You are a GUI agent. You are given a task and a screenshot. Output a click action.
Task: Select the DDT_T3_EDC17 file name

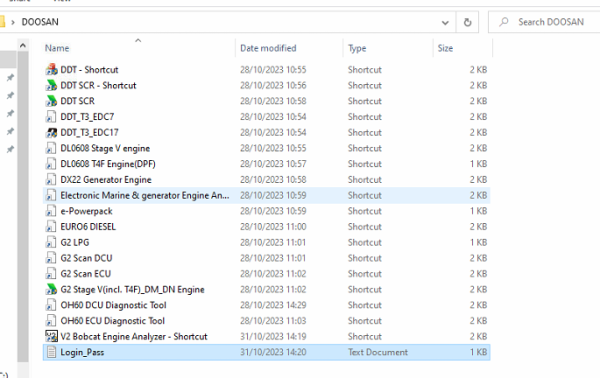pyautogui.click(x=90, y=132)
